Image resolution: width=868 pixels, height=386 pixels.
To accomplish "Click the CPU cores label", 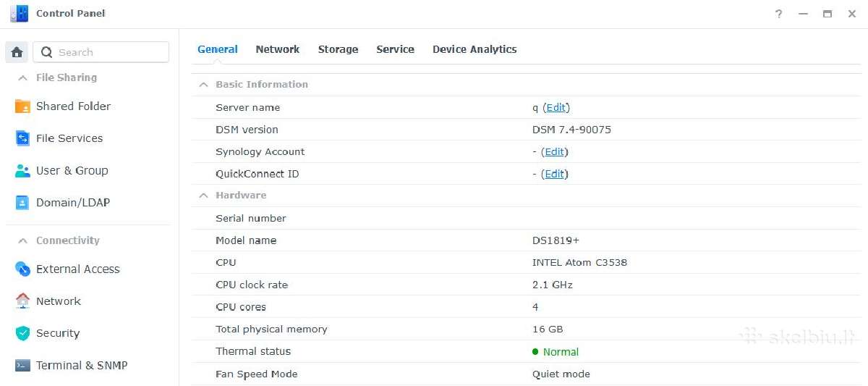I will click(241, 307).
